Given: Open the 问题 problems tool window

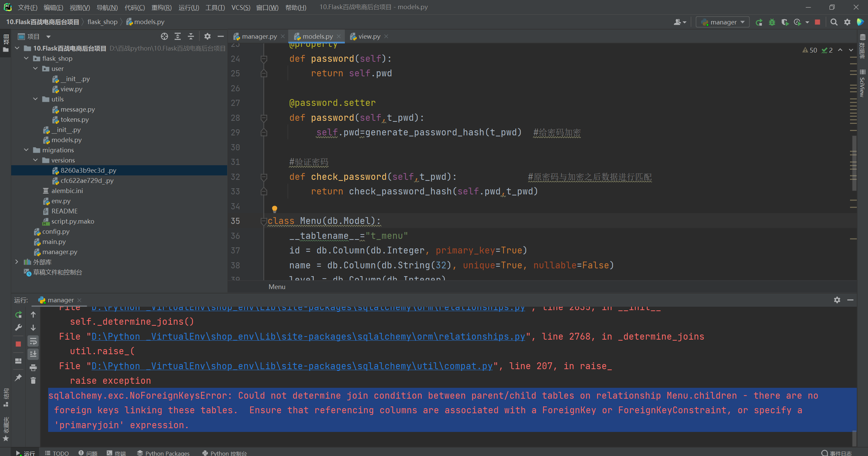Looking at the screenshot, I should 88,453.
